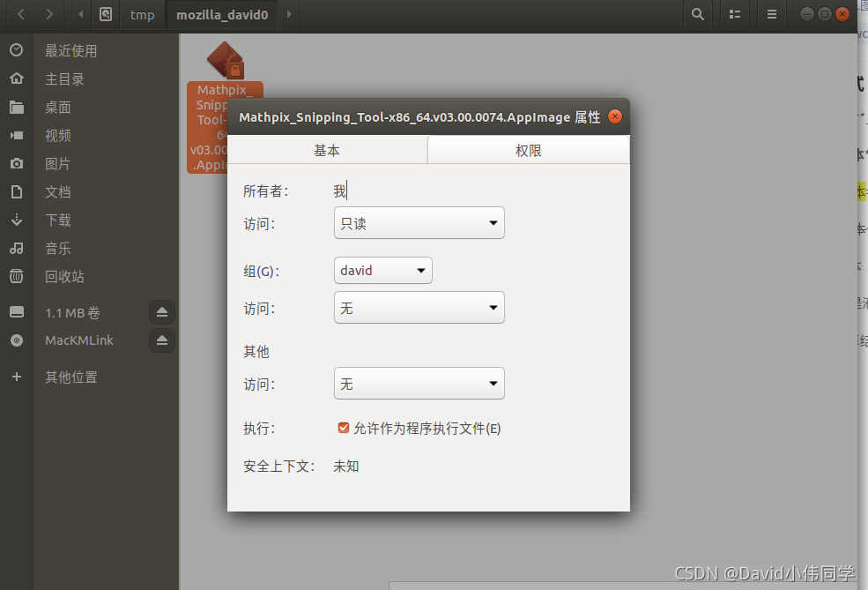Open Videos (视频) in sidebar
Screen dimensions: 868x590
tap(90, 135)
